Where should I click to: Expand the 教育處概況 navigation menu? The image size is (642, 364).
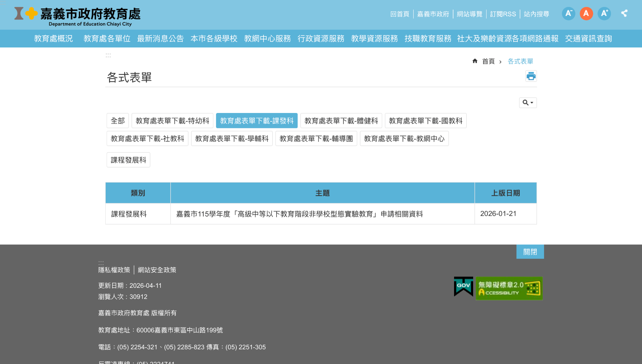[x=53, y=38]
